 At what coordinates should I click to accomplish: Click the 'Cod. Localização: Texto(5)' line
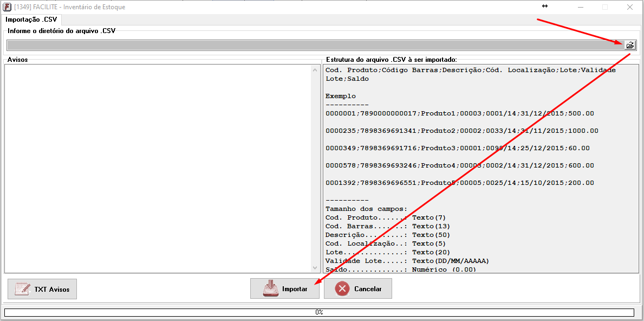coord(386,243)
